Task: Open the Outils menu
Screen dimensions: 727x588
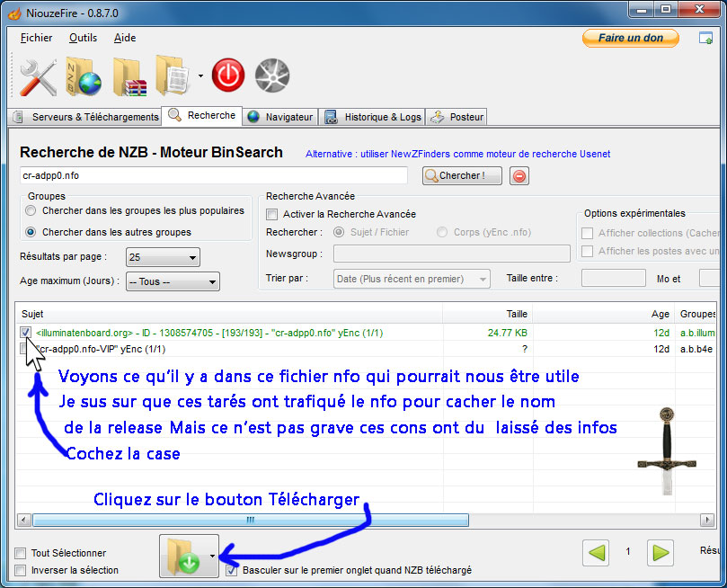Action: click(83, 38)
